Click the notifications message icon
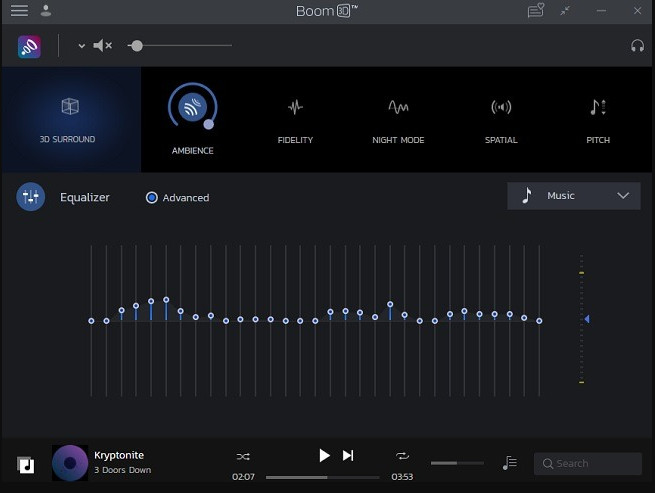 click(536, 11)
